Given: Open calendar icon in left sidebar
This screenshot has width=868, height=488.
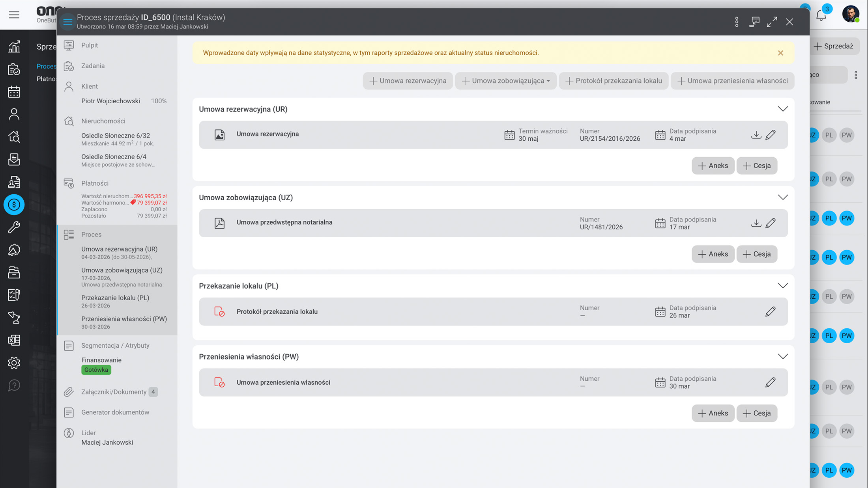Looking at the screenshot, I should click(x=14, y=92).
